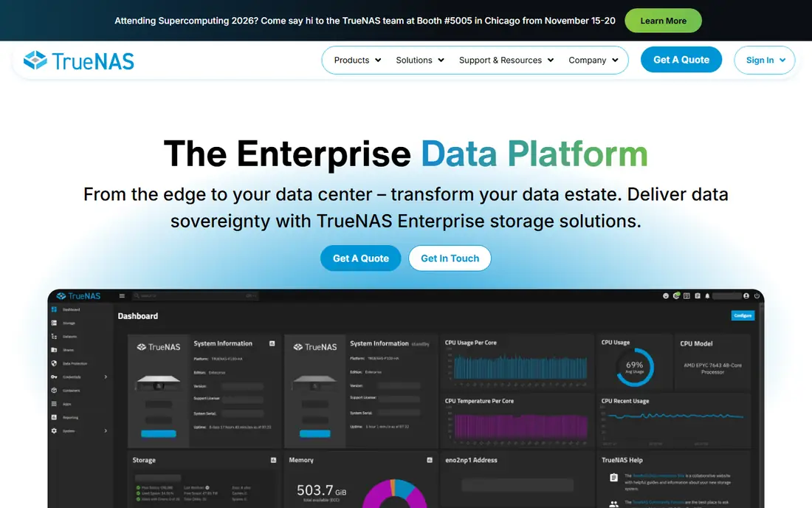812x508 pixels.
Task: Select the System gear icon
Action: coord(54,431)
